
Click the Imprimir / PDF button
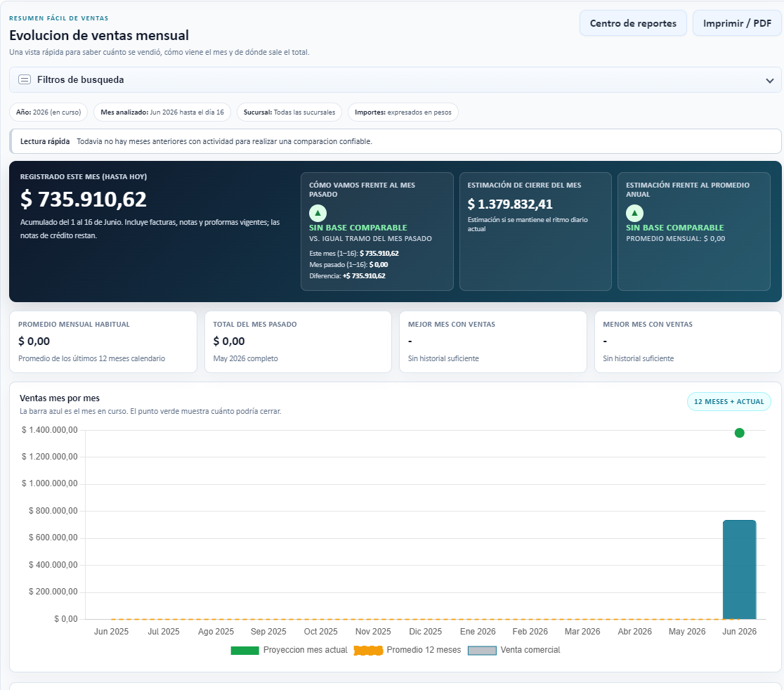(737, 23)
